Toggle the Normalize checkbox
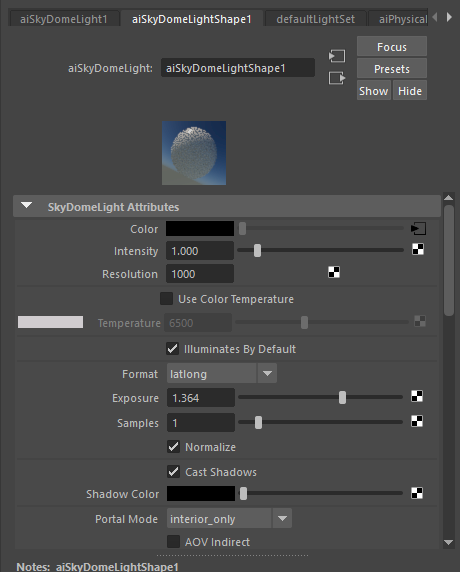This screenshot has width=460, height=572. (x=173, y=447)
